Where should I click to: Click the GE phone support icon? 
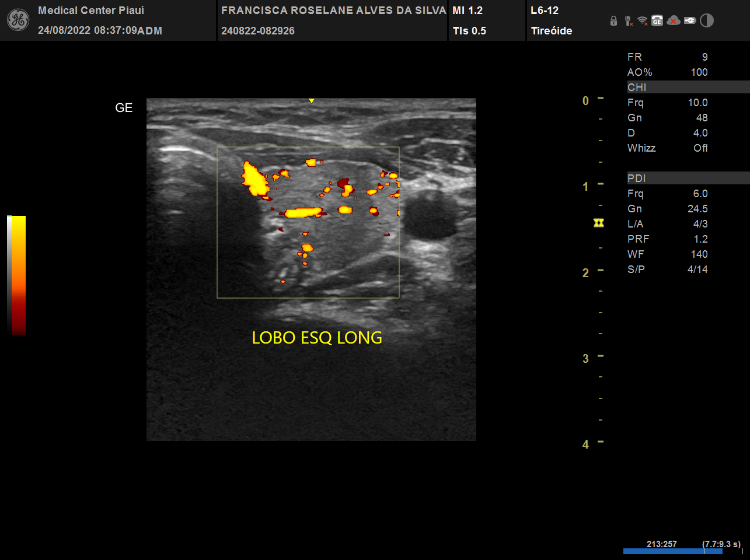tap(657, 21)
